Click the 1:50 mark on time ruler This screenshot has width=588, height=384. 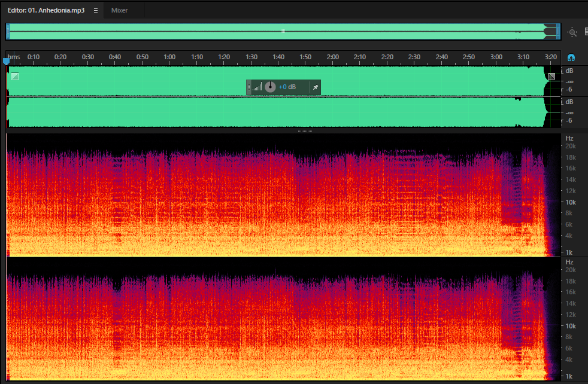[x=305, y=57]
